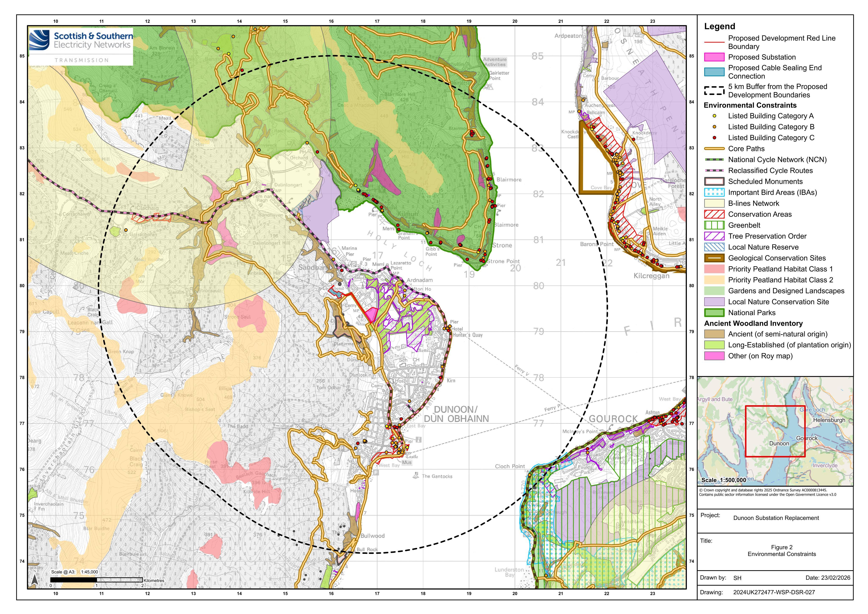Viewport: 868px width, 614px height.
Task: Click the Proposed Substation pink legend swatch
Action: click(x=714, y=57)
